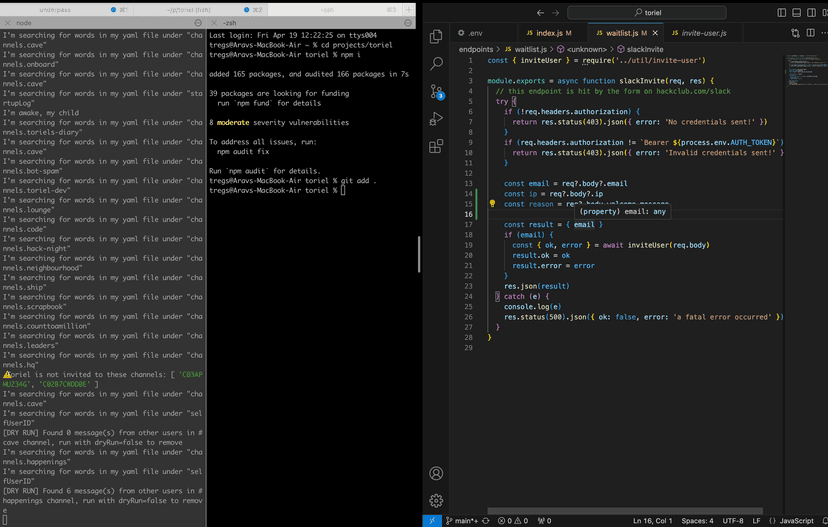The image size is (828, 527).
Task: Open the Run and Debug view
Action: (x=436, y=119)
